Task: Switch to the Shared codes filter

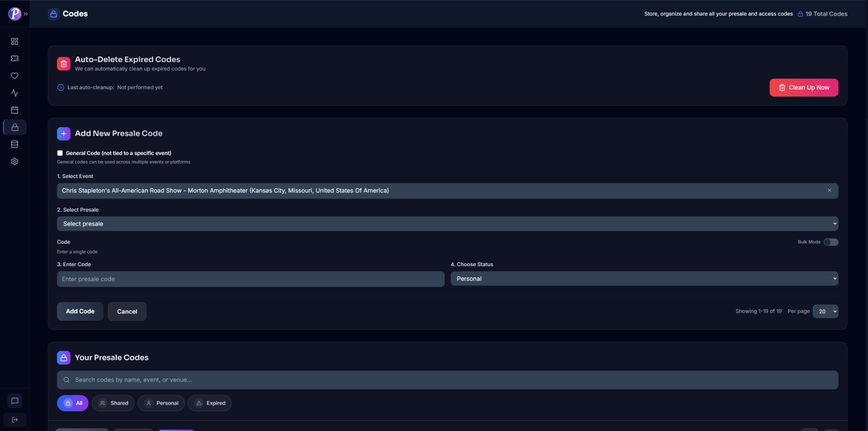Action: click(x=113, y=403)
